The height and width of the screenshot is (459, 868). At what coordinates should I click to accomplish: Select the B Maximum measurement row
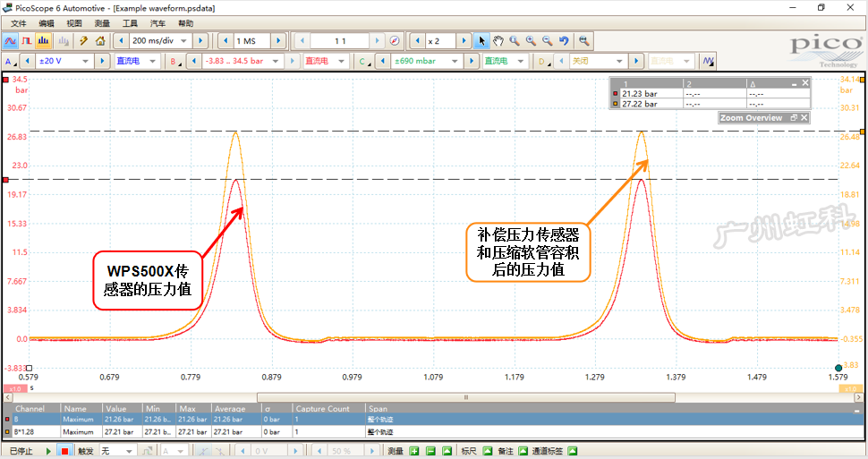pyautogui.click(x=433, y=419)
